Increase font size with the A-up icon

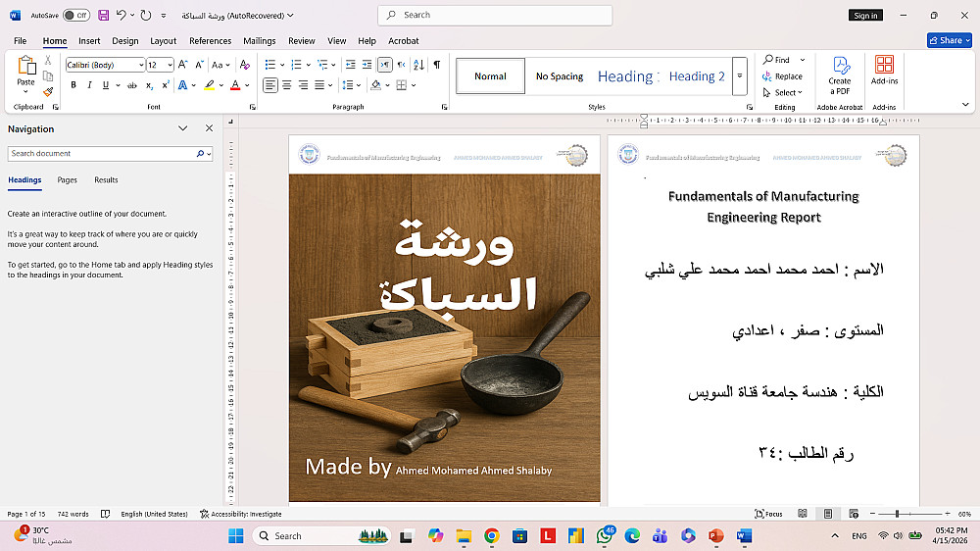[x=183, y=65]
